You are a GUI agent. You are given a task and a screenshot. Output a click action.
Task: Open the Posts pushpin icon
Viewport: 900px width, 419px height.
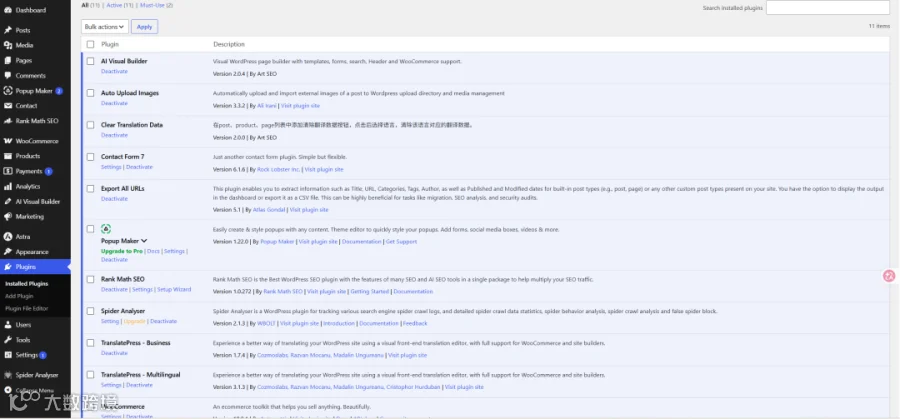tap(7, 30)
